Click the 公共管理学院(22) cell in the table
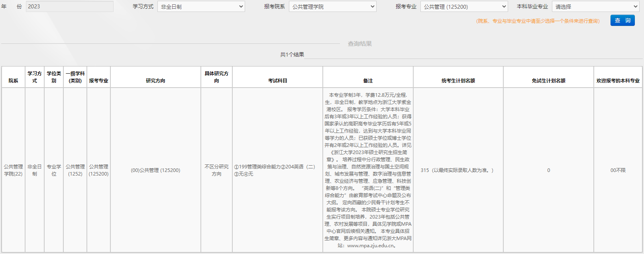 (13, 170)
